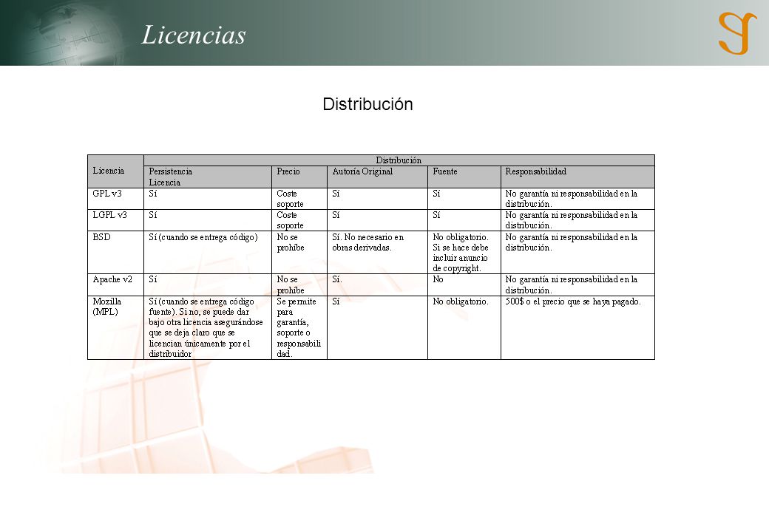This screenshot has height=532, width=769.
Task: Select the 'BSD' row label
Action: tap(101, 237)
